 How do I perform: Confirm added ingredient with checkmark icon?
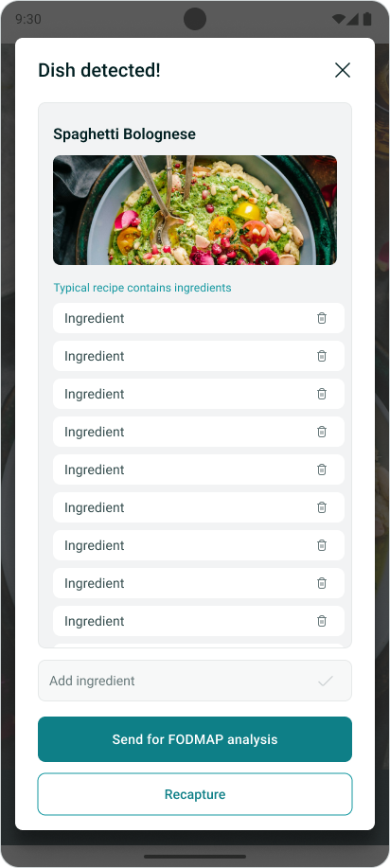326,681
